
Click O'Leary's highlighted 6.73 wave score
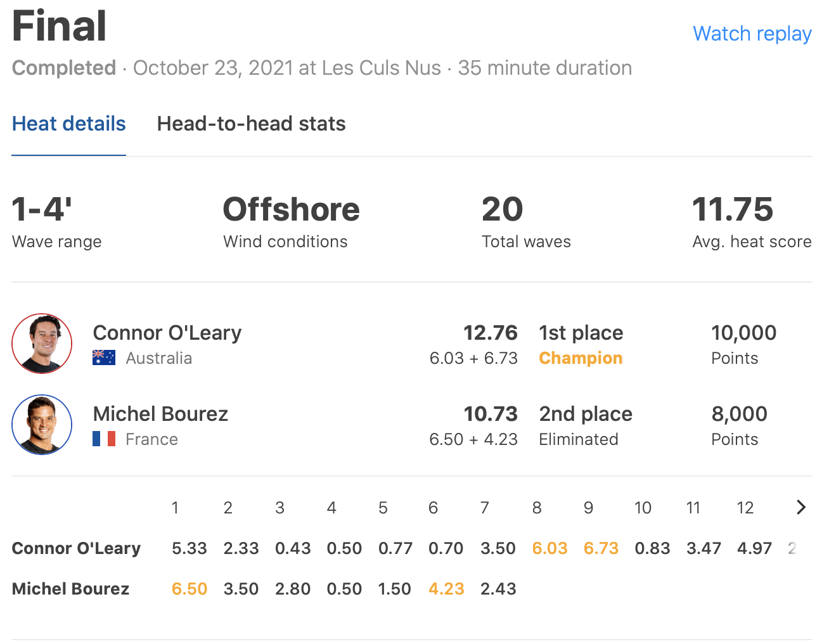pos(601,548)
